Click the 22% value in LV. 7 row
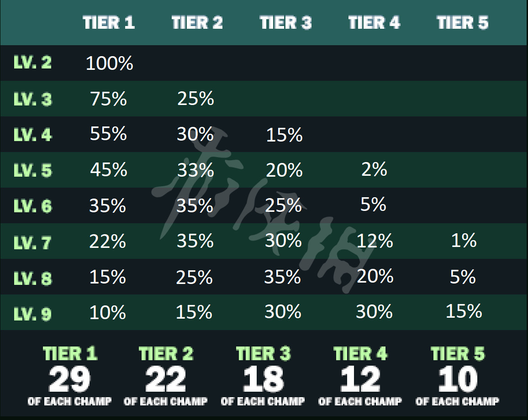Screen dimensions: 528x420 [108, 241]
